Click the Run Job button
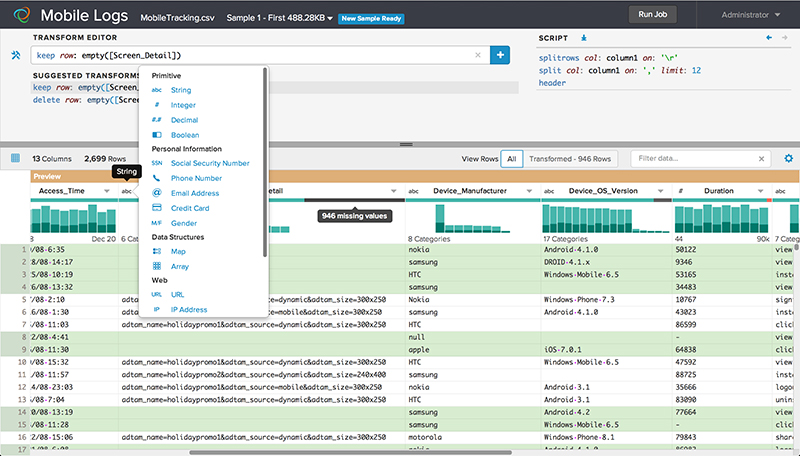 [x=653, y=14]
